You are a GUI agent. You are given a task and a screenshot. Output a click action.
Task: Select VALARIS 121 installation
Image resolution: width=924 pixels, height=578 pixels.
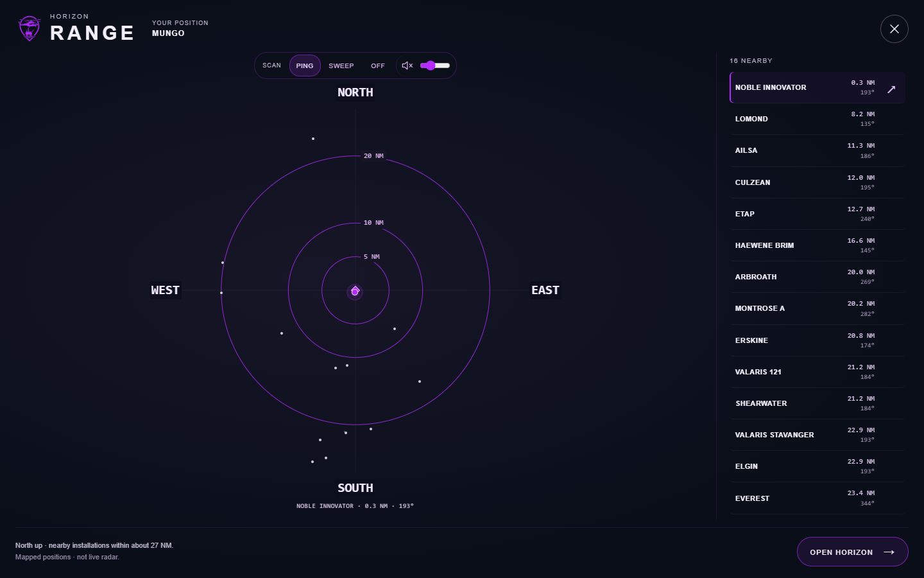[817, 372]
